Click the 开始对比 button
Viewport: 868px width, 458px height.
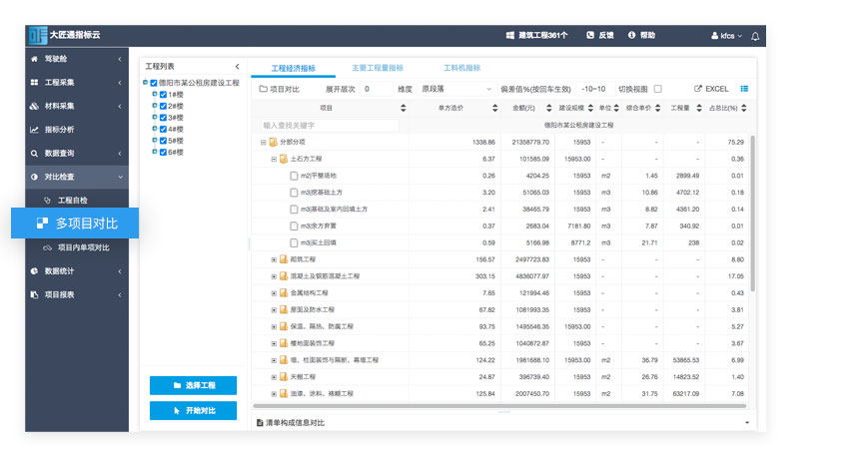point(193,411)
